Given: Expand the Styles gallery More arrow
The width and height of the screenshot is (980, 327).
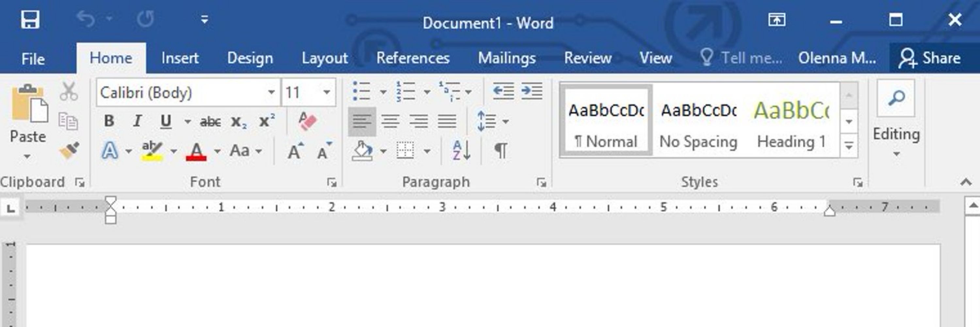Looking at the screenshot, I should pos(849,145).
